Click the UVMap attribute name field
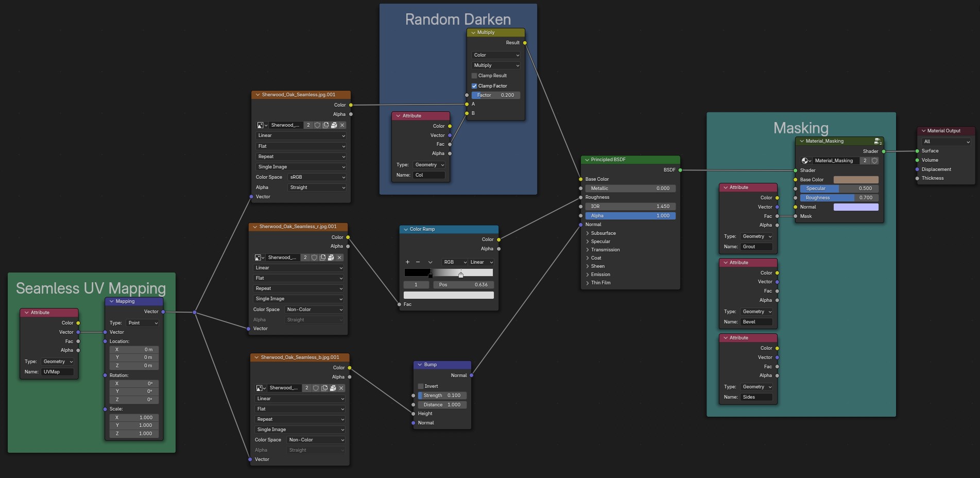Image resolution: width=980 pixels, height=478 pixels. coord(57,372)
